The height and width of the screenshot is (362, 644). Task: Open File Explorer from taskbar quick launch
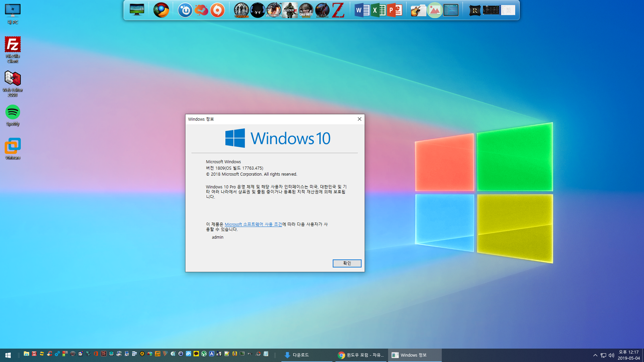(26, 354)
